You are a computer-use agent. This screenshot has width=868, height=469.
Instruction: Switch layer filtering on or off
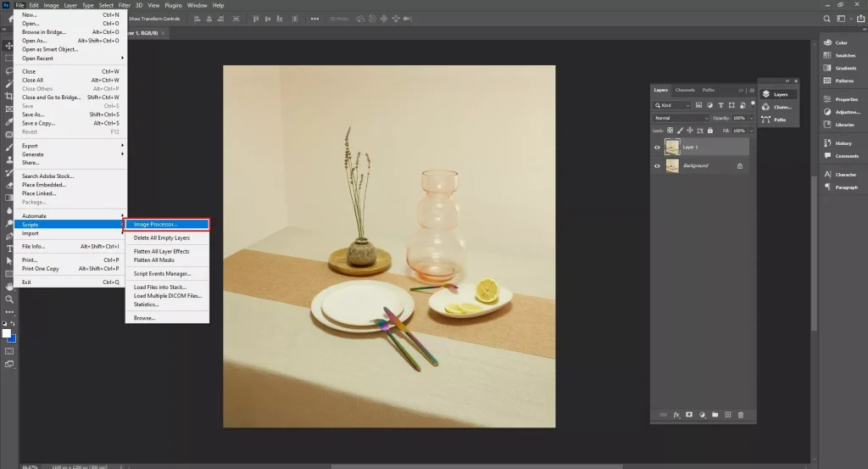[x=753, y=103]
